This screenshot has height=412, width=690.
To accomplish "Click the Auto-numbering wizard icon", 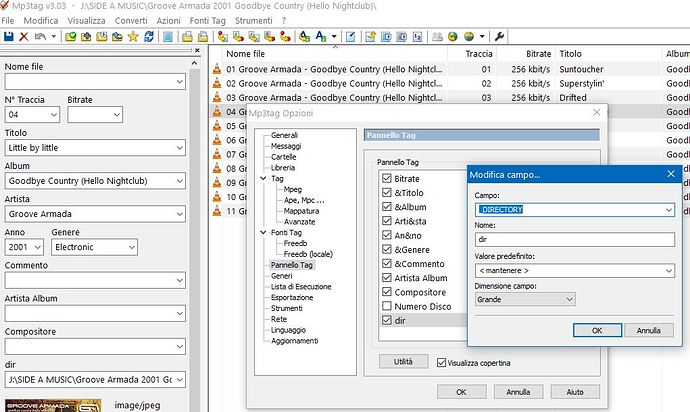I will click(418, 37).
